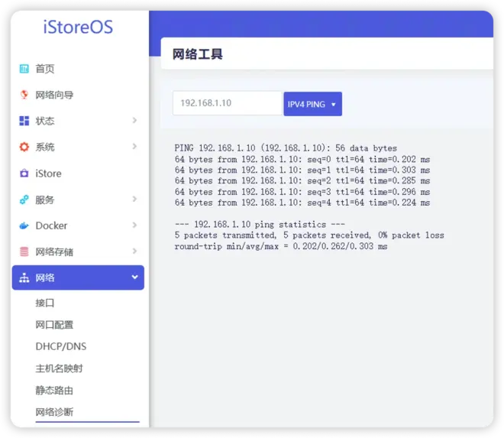Open the 网口配置 submenu entry
Viewport: 504px width, 438px height.
(54, 325)
